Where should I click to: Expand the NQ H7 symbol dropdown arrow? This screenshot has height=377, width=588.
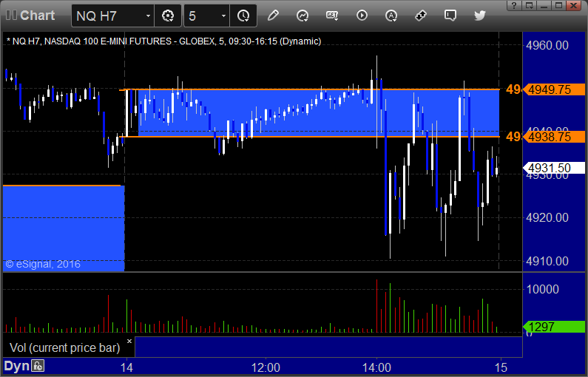tap(148, 16)
